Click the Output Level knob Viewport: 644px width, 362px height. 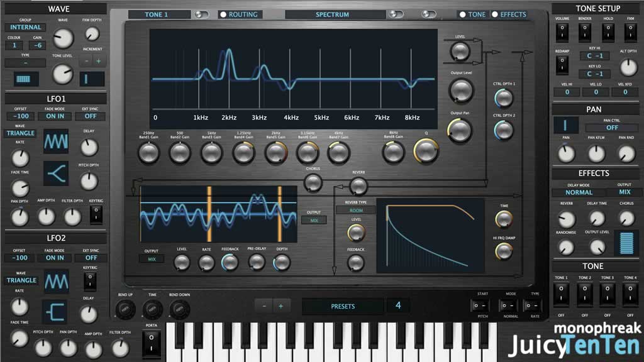click(x=460, y=91)
